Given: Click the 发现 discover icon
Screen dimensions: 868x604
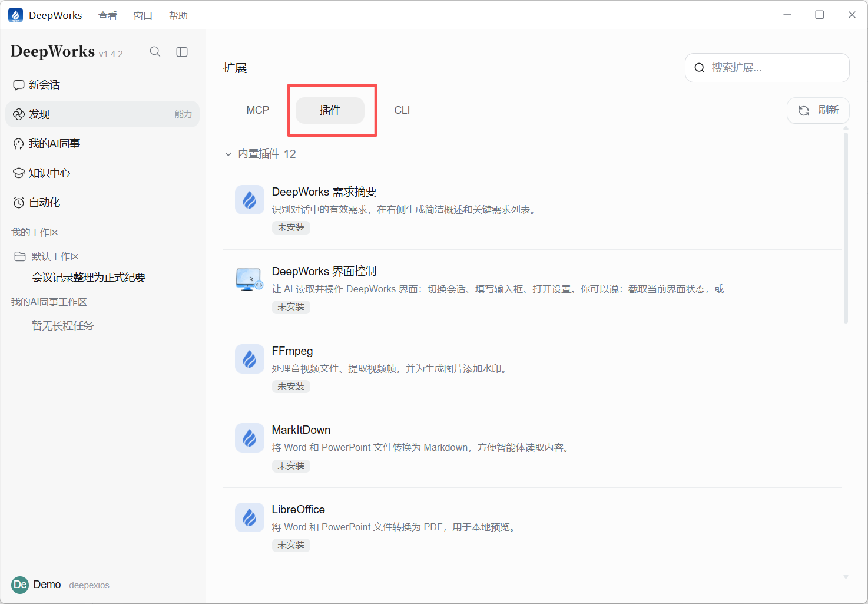Looking at the screenshot, I should click(x=19, y=114).
